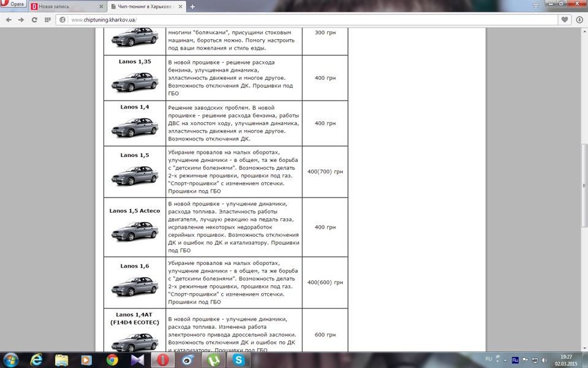Launch Internet Explorer from the taskbar
Viewport: 588px width, 368px height.
[36, 360]
